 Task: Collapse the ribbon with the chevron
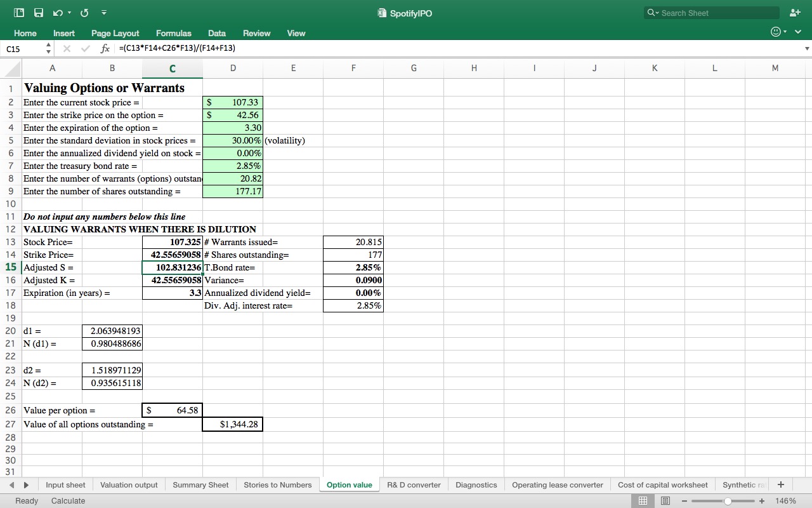798,31
